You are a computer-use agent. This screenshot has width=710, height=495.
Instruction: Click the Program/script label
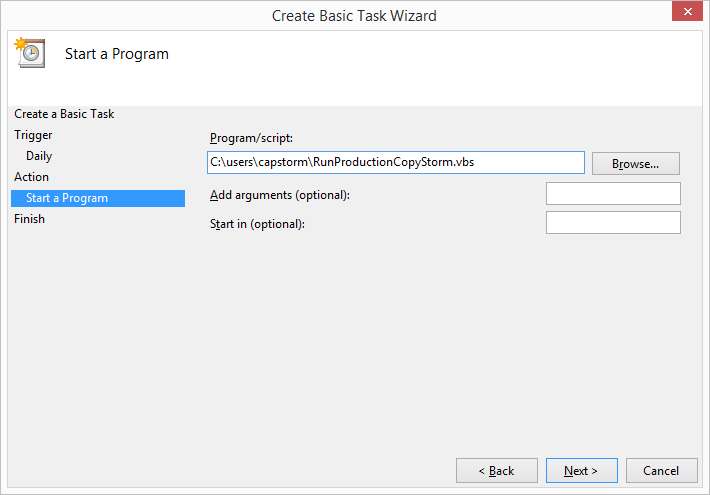tap(251, 138)
